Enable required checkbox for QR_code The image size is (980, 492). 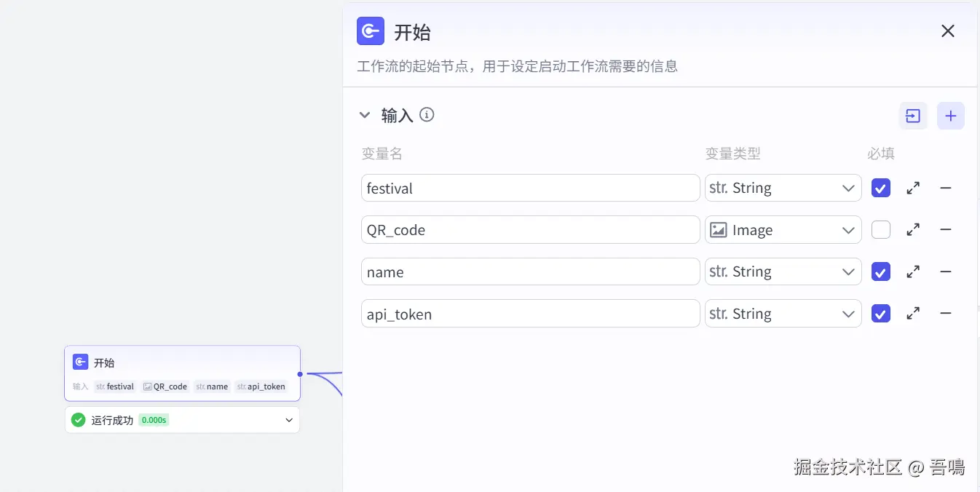(881, 230)
